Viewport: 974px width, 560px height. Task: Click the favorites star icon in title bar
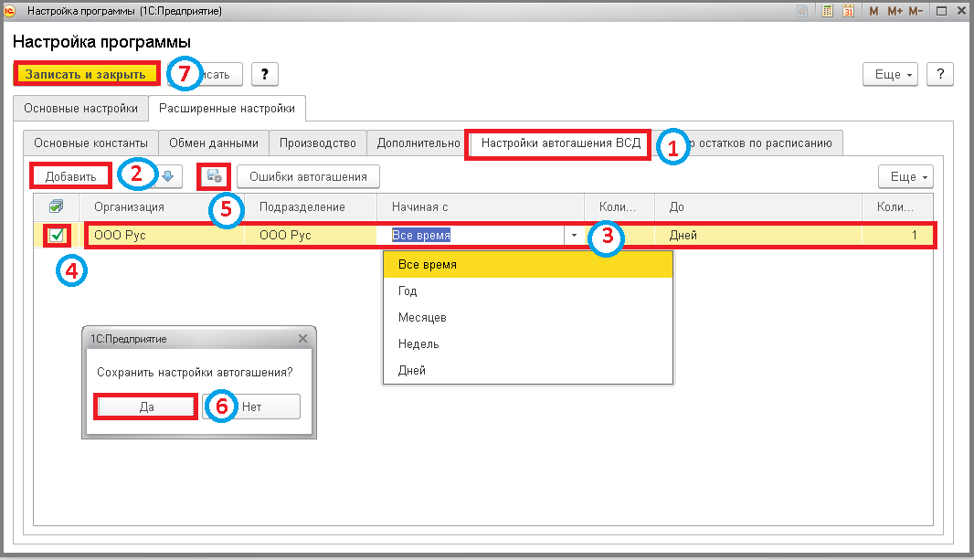pyautogui.click(x=802, y=11)
